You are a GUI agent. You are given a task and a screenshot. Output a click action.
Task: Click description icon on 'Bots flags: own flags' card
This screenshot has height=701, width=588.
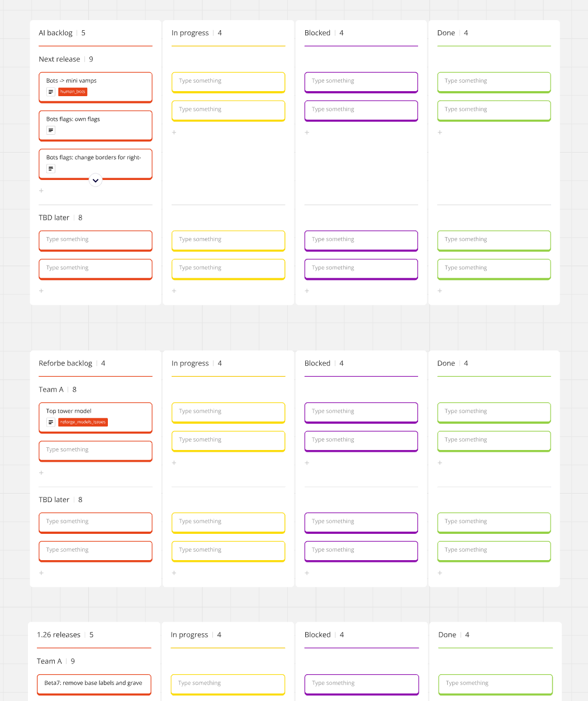point(51,130)
